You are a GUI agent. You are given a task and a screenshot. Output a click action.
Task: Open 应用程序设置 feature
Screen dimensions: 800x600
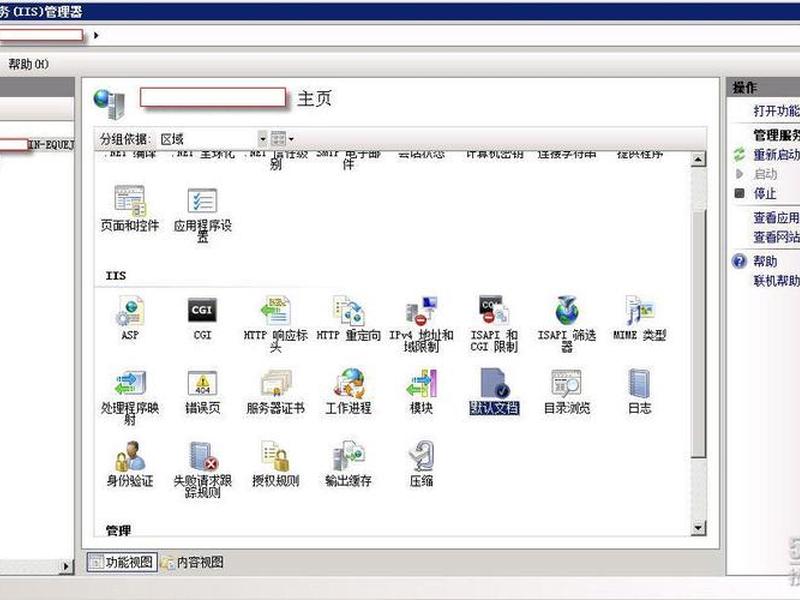203,214
